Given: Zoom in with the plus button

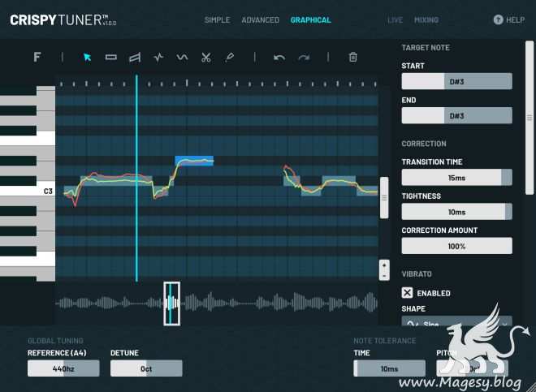Looking at the screenshot, I should (384, 265).
